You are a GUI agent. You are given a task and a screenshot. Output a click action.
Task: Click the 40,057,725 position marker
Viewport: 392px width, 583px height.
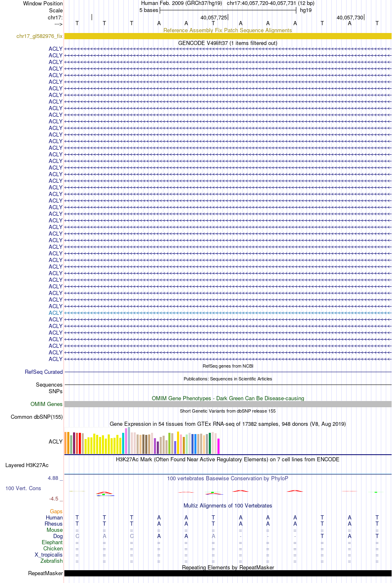214,17
